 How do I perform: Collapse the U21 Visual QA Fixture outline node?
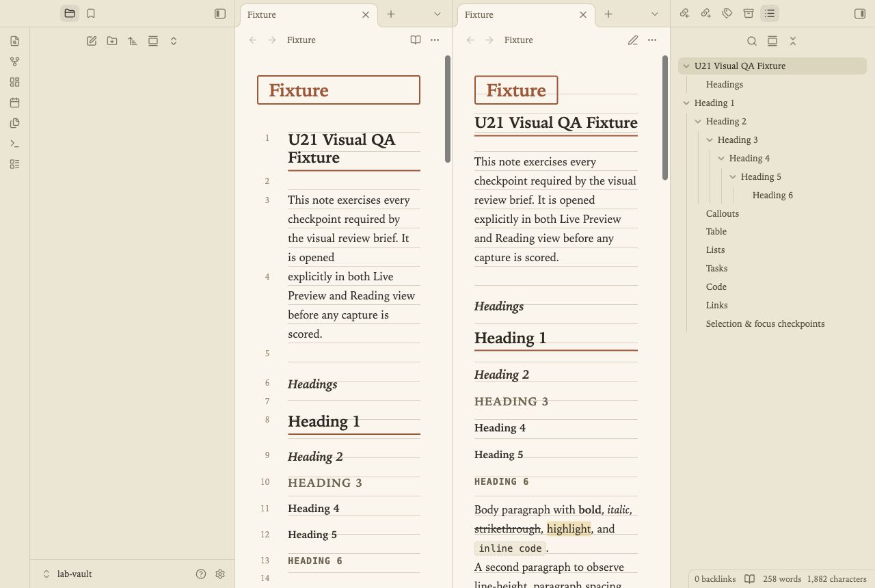click(686, 66)
